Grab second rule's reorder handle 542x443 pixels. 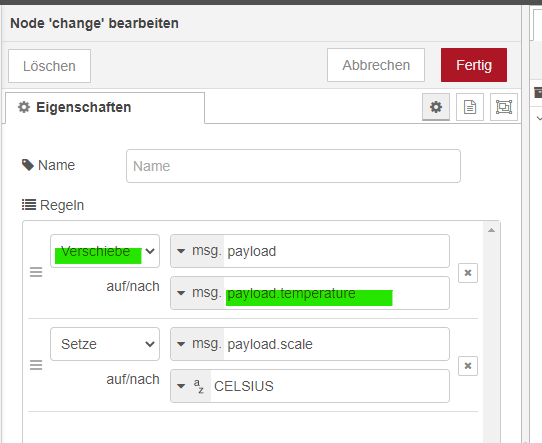(36, 365)
